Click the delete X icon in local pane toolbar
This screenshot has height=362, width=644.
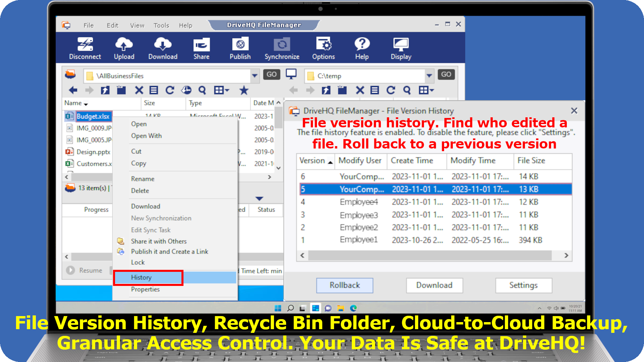pos(360,90)
